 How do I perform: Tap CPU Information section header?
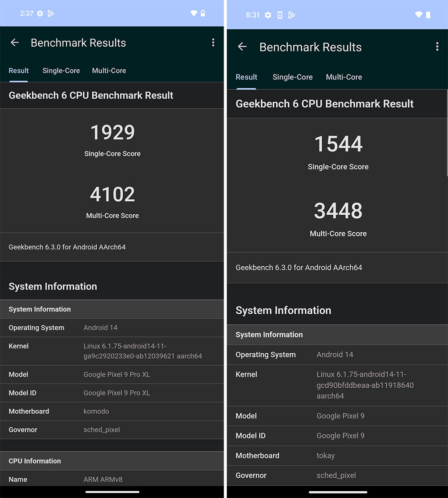click(x=112, y=461)
